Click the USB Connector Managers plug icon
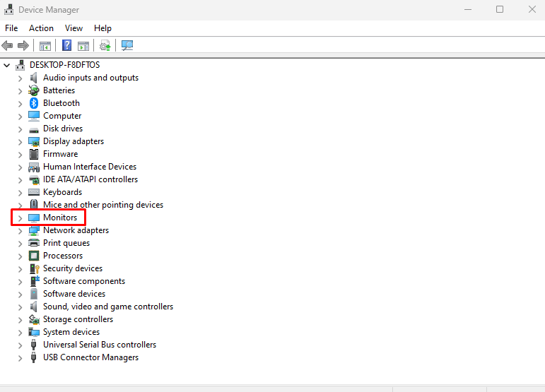The height and width of the screenshot is (392, 545). tap(33, 357)
